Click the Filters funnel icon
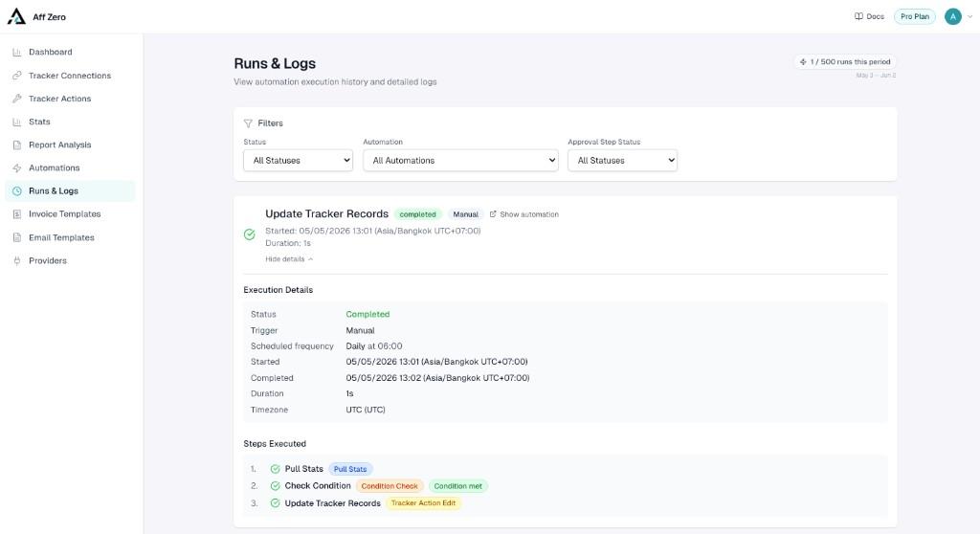Screen dimensions: 980x534 point(248,123)
